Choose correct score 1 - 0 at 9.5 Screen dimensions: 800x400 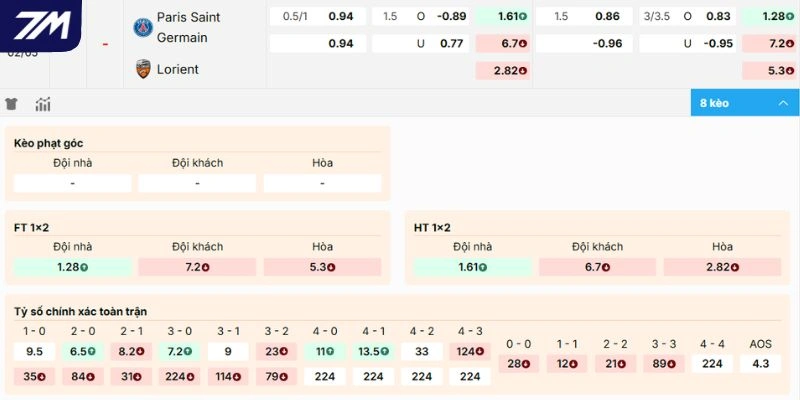34,352
